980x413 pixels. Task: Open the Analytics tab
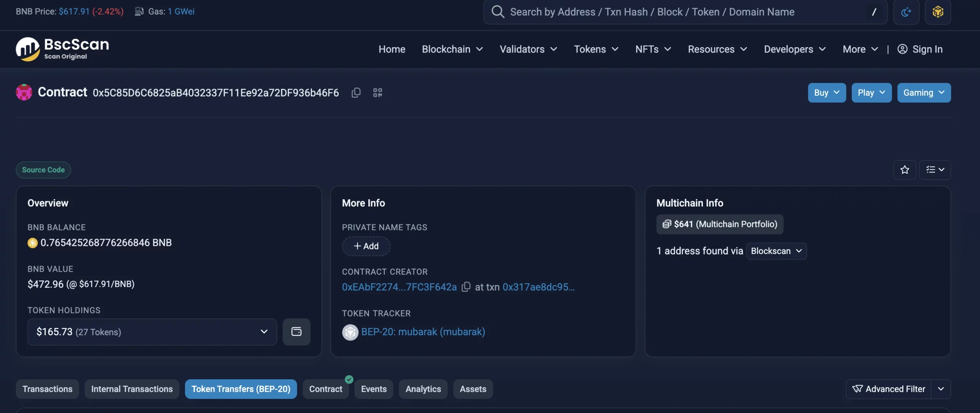423,389
